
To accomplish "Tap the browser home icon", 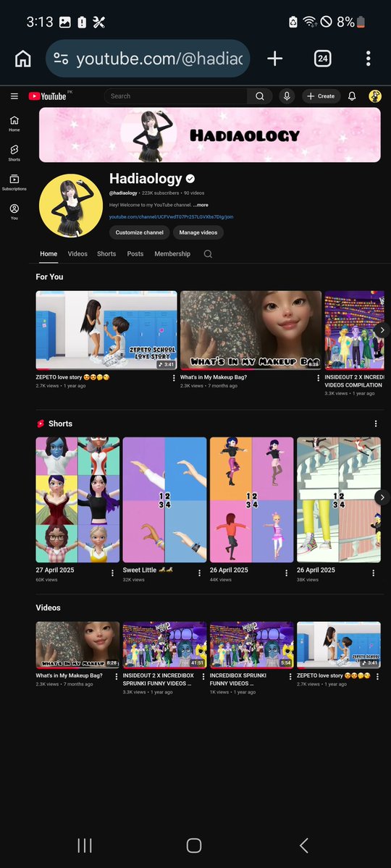I will 22,58.
